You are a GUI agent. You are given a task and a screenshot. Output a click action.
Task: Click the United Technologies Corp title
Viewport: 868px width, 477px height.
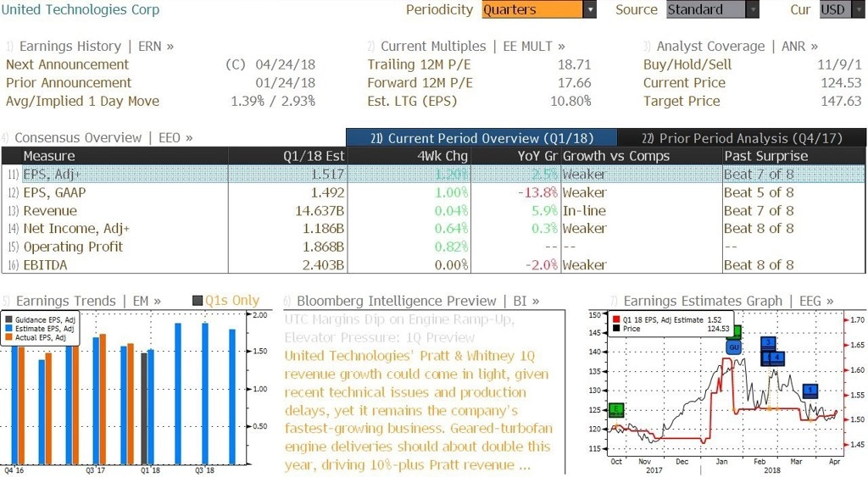coord(81,10)
